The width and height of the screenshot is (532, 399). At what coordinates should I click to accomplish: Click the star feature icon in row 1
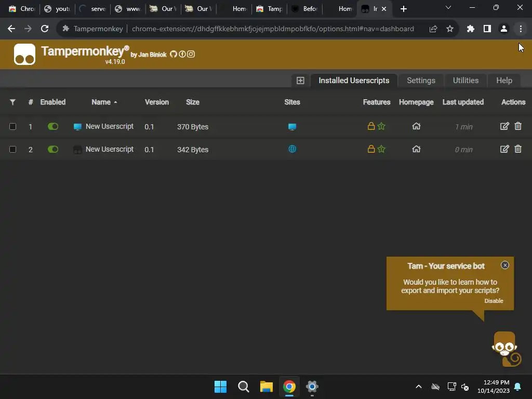(381, 126)
